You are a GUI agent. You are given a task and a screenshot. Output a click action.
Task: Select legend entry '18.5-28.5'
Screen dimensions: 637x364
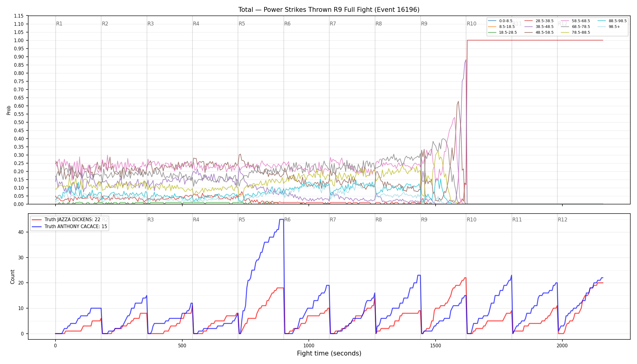(503, 32)
